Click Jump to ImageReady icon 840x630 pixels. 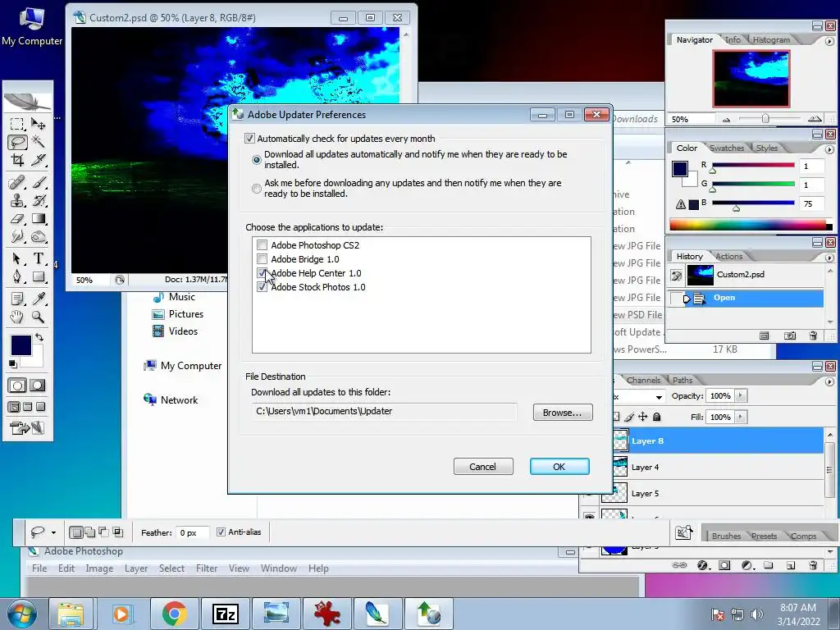27,428
